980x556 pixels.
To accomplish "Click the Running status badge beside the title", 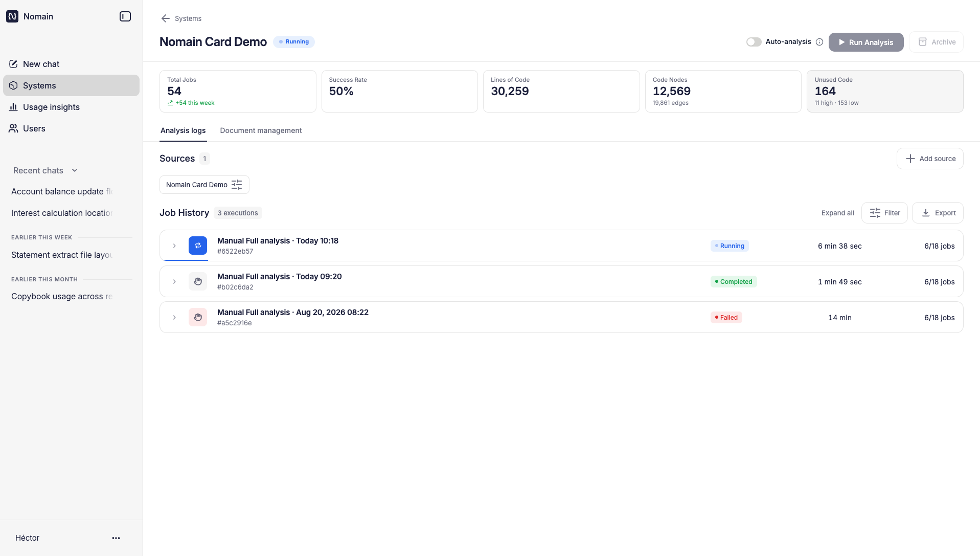I will click(294, 42).
